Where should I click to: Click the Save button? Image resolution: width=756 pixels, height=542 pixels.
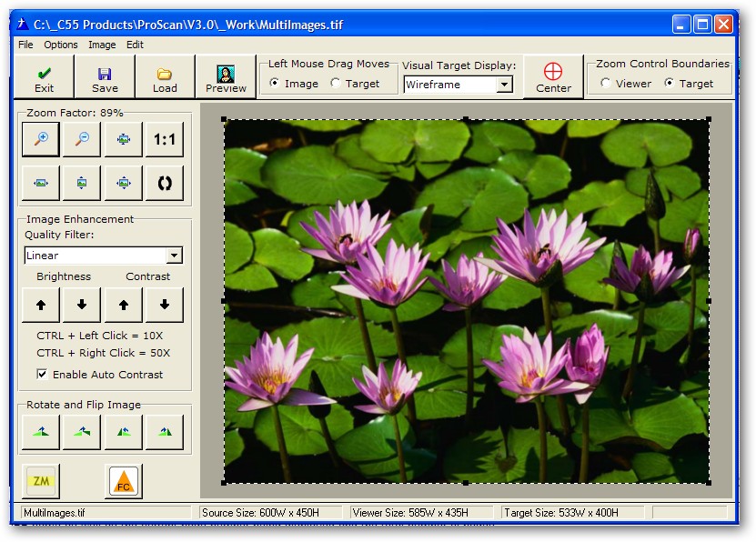(105, 78)
